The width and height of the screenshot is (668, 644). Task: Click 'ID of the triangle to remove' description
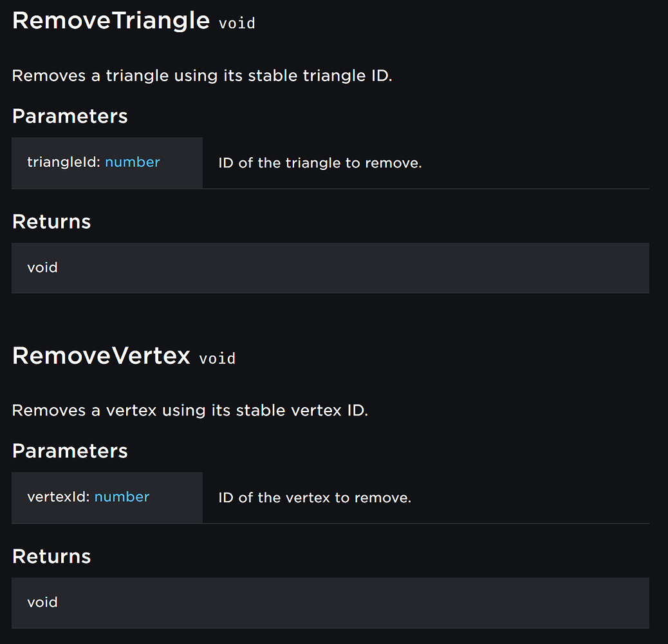point(320,163)
